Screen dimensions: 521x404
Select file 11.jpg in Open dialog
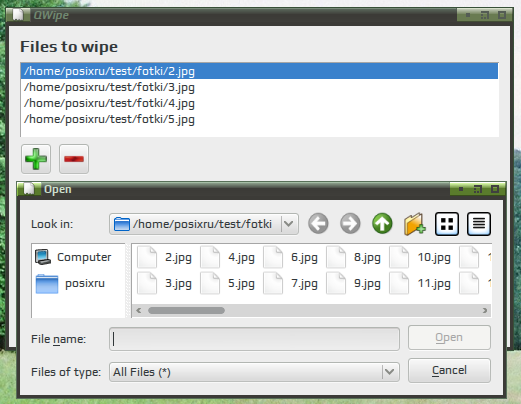420,283
